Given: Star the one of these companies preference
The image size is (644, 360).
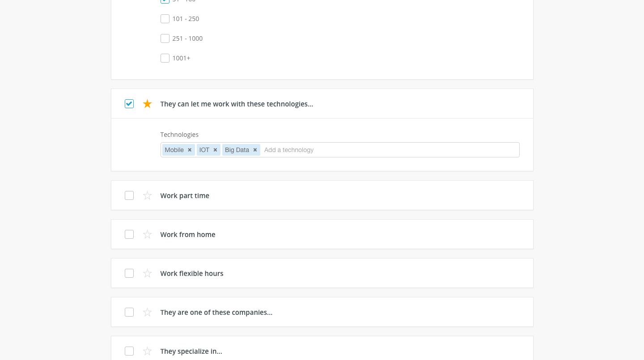Looking at the screenshot, I should coord(147,312).
